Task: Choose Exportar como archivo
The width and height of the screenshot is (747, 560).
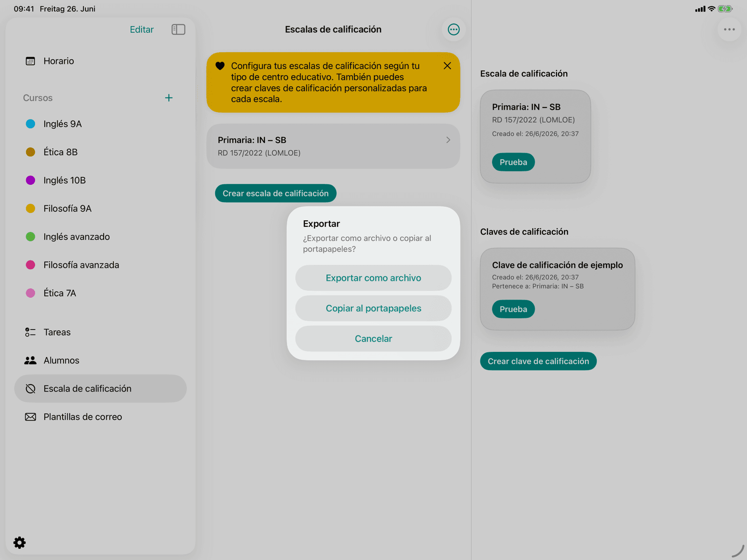Action: [373, 278]
